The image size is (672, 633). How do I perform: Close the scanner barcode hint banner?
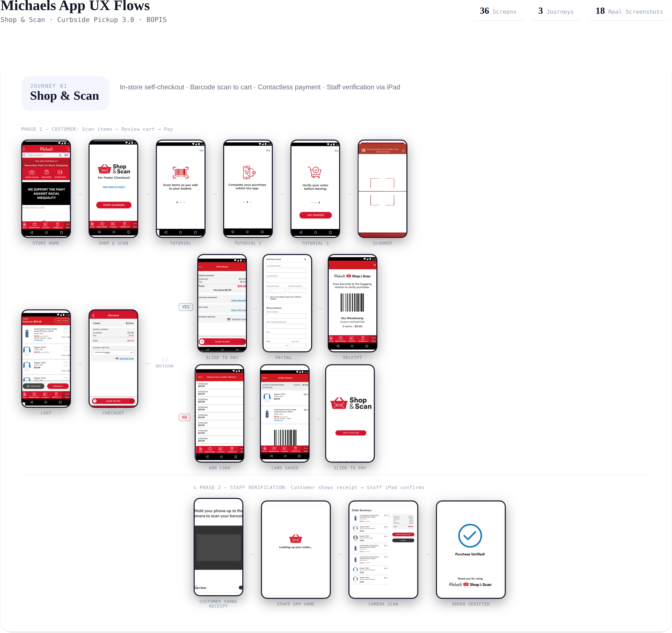pos(403,151)
